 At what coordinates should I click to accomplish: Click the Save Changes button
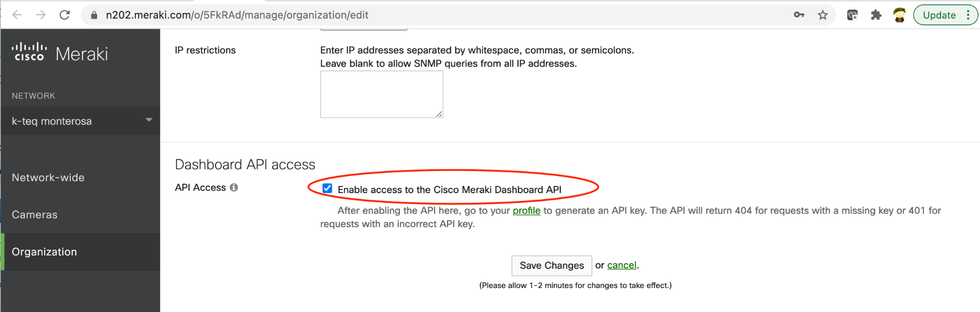(x=552, y=266)
